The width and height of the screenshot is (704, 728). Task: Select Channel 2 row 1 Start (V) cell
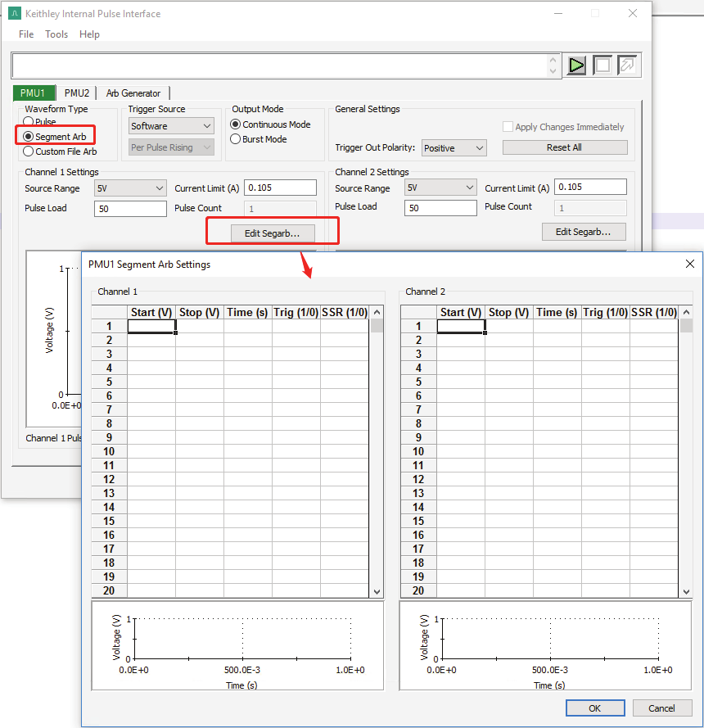point(461,327)
